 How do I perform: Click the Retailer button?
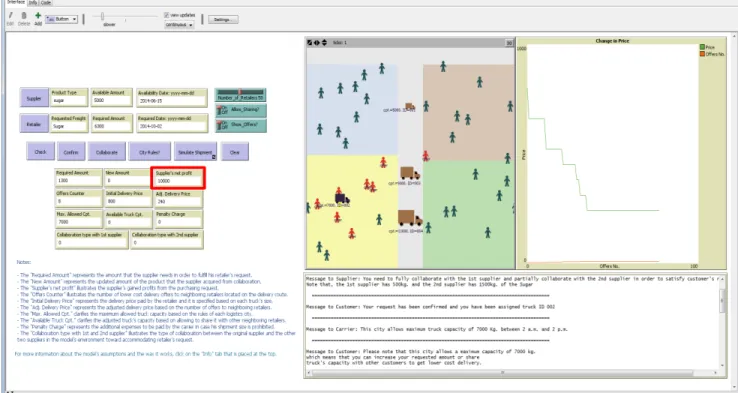click(34, 124)
